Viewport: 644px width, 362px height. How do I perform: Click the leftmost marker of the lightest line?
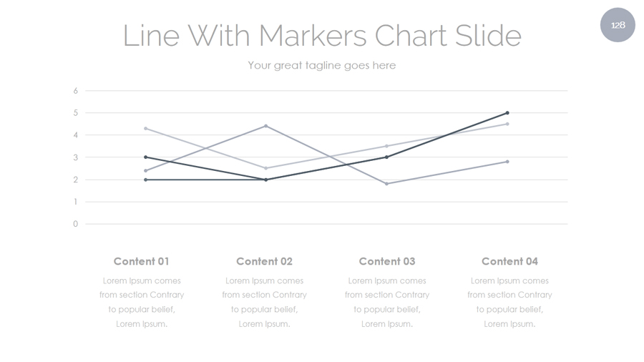146,129
